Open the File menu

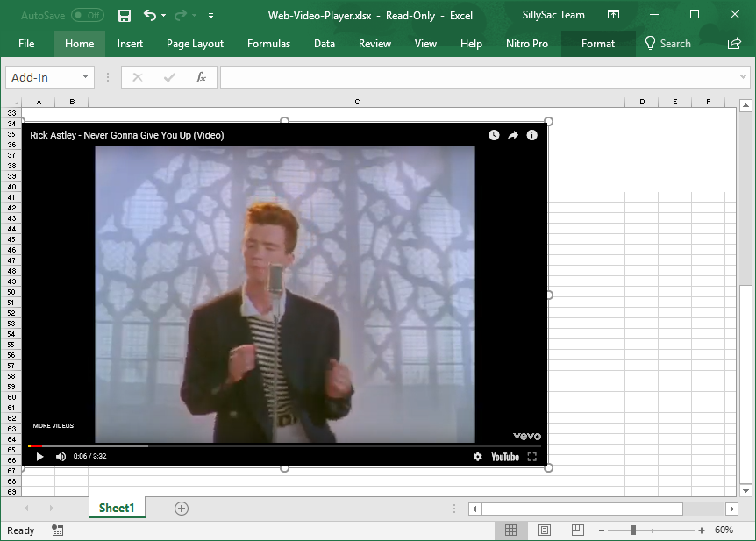coord(26,44)
